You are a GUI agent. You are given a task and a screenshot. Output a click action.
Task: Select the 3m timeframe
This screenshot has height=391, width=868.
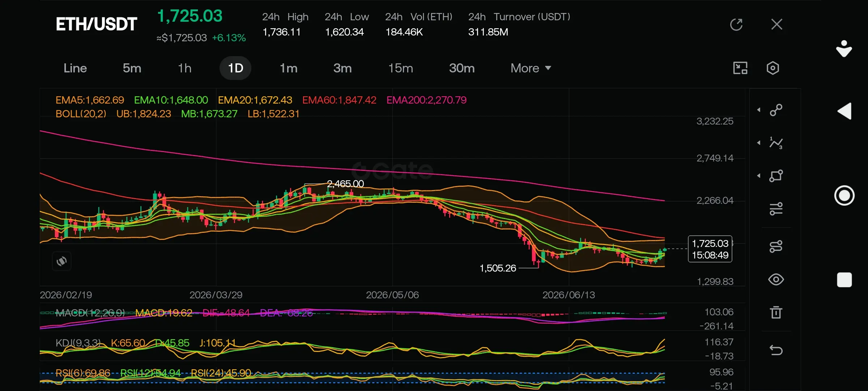pyautogui.click(x=342, y=68)
